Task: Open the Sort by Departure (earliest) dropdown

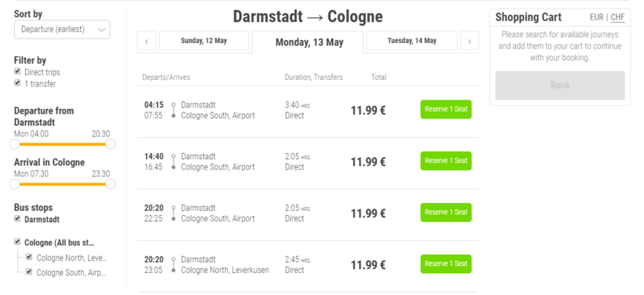Action: pos(62,30)
